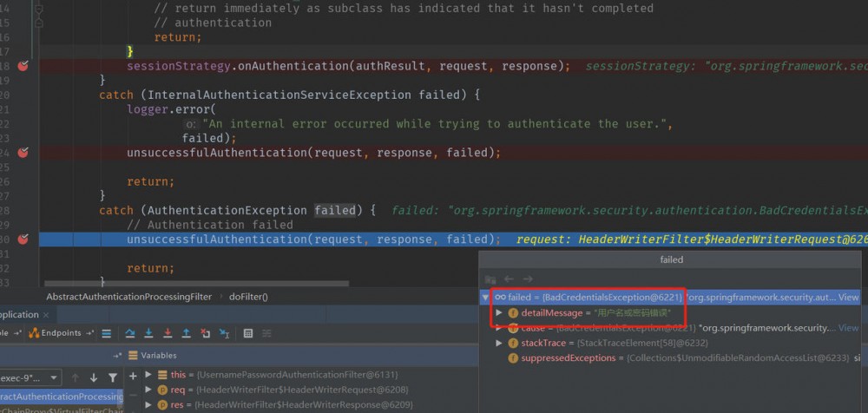Click the previous frame up arrow

point(76,377)
